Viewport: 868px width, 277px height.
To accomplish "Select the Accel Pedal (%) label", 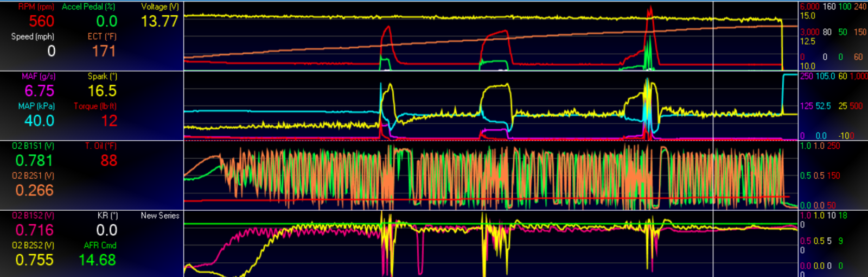I will point(88,7).
